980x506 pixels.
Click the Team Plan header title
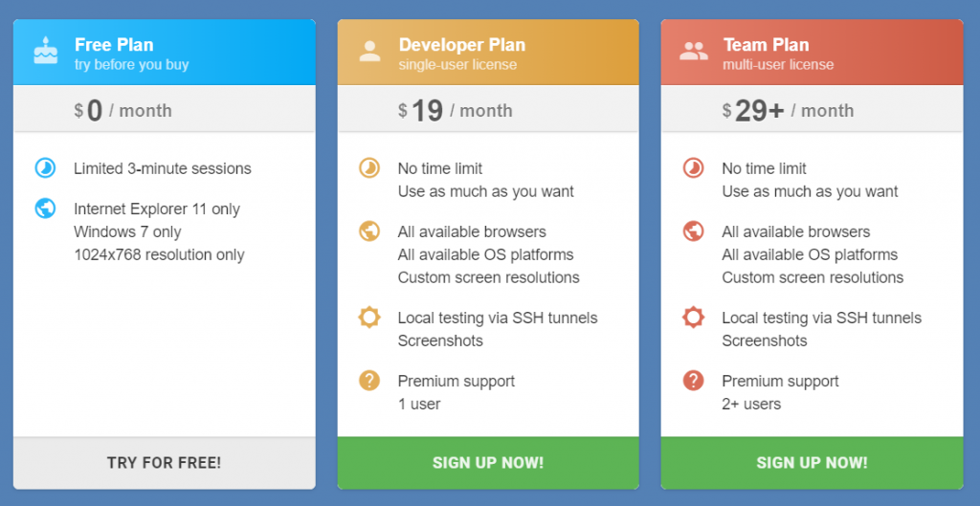pos(766,44)
